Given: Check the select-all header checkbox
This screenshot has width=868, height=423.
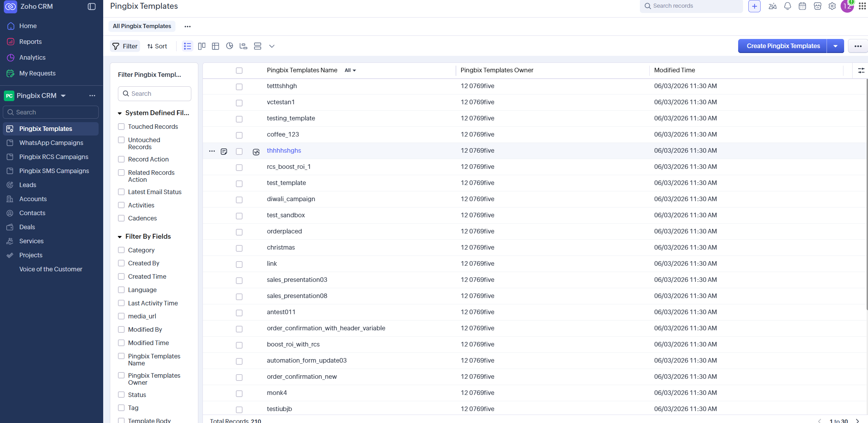Looking at the screenshot, I should click(x=239, y=71).
